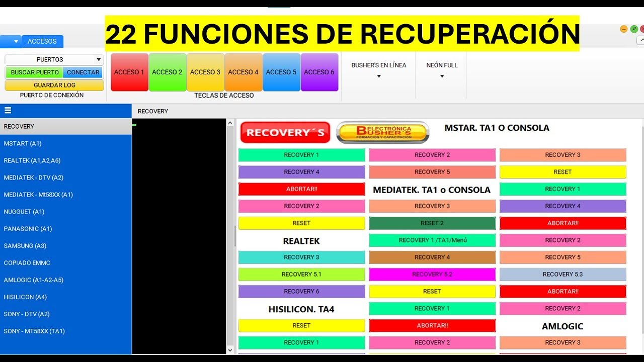Select SAMSUNG (A3) in the sidebar
The image size is (644, 362).
pos(66,246)
